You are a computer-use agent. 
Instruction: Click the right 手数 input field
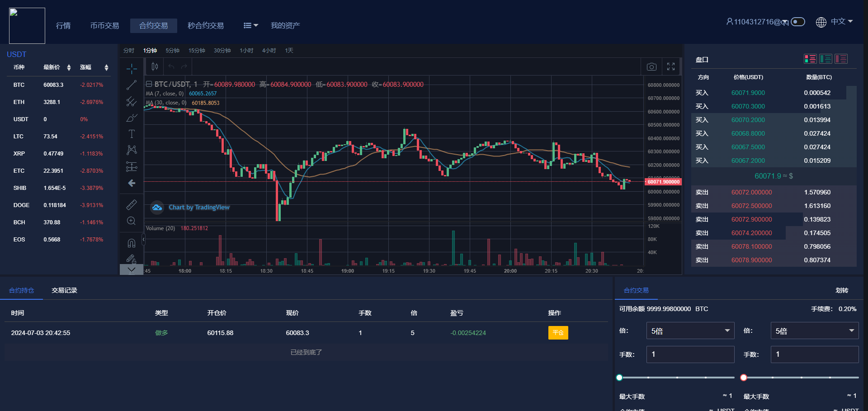click(x=814, y=354)
